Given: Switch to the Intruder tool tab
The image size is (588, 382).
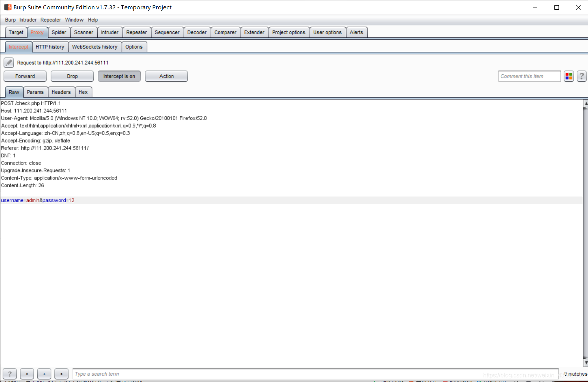Looking at the screenshot, I should (x=110, y=32).
